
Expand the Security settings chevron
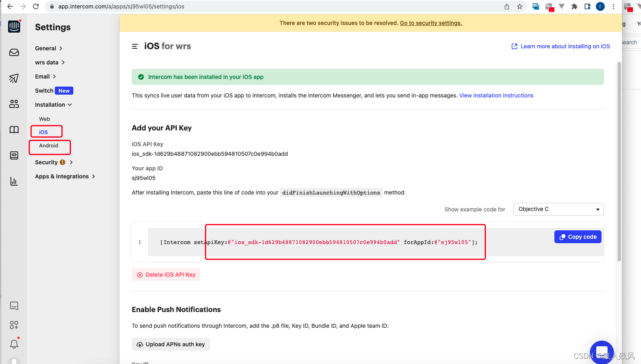pyautogui.click(x=71, y=162)
